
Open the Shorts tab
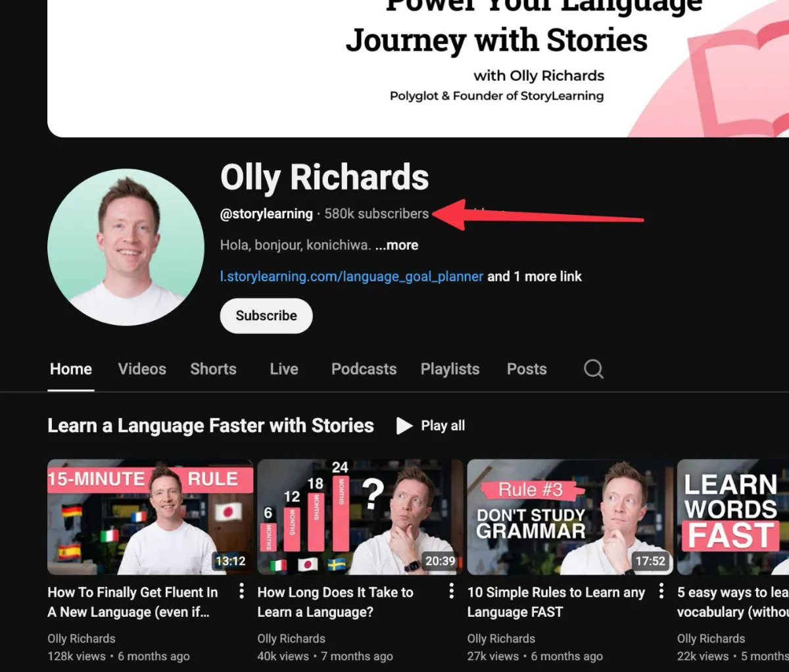coord(213,369)
